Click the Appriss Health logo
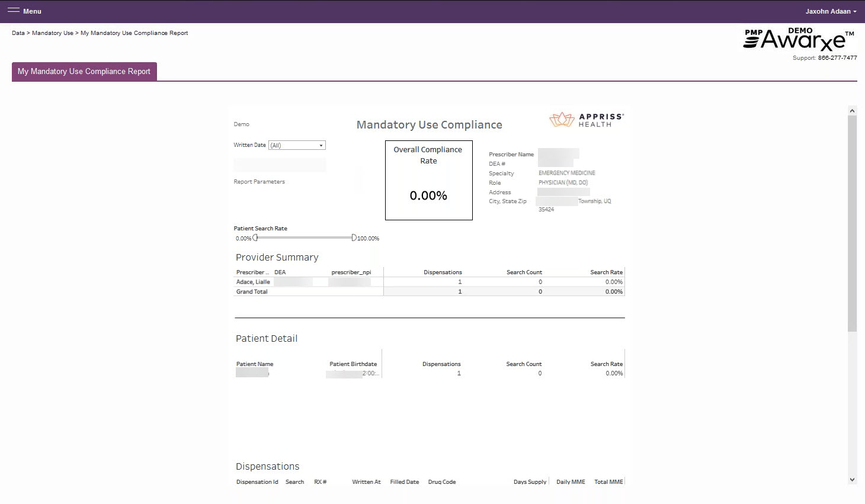865x504 pixels. (x=587, y=120)
